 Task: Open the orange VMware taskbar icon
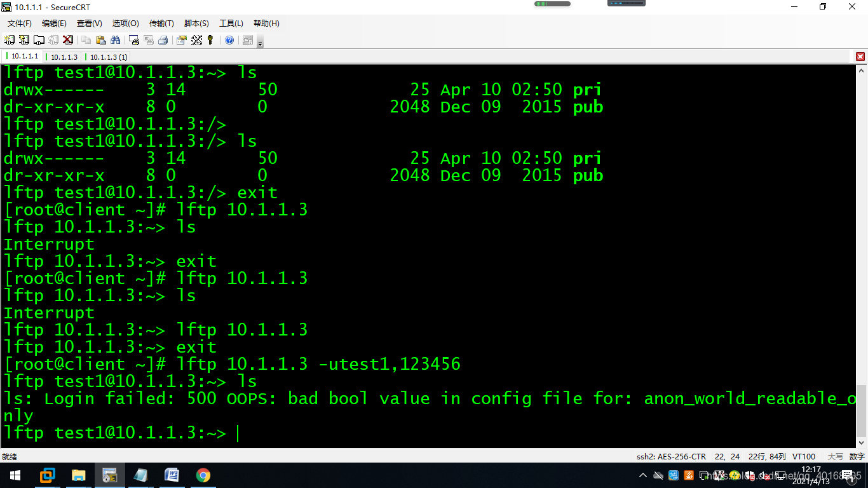pos(48,475)
